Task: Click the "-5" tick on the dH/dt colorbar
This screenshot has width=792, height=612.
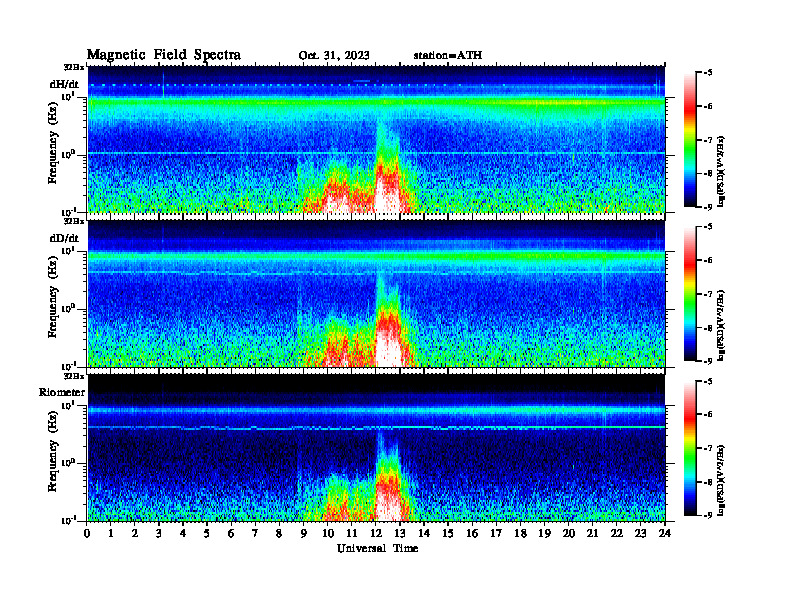Action: click(x=708, y=73)
